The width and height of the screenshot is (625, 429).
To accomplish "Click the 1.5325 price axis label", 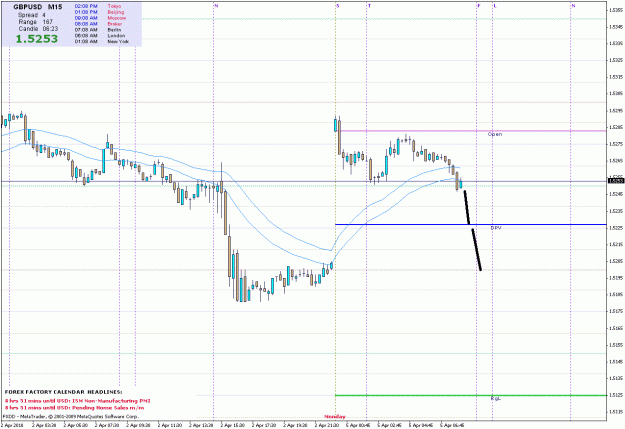I will (616, 60).
